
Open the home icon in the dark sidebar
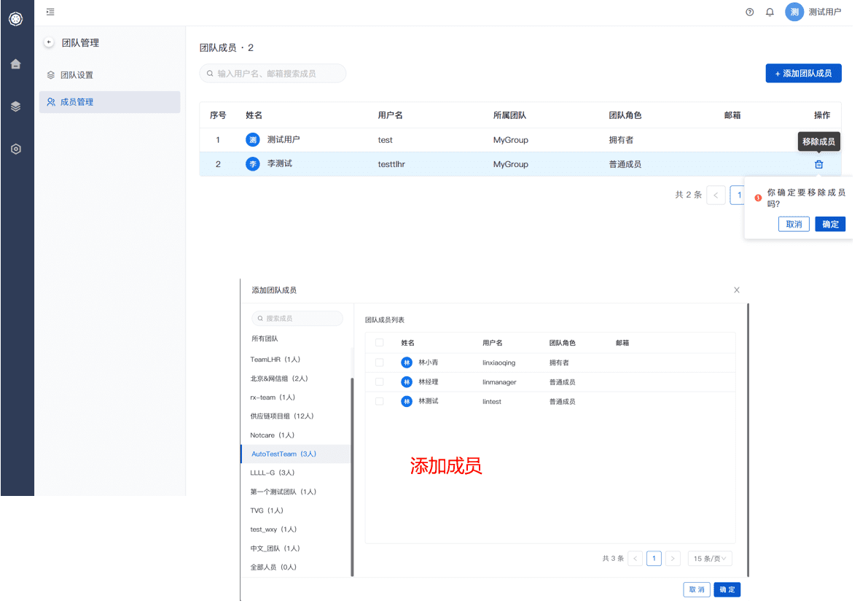pyautogui.click(x=16, y=64)
